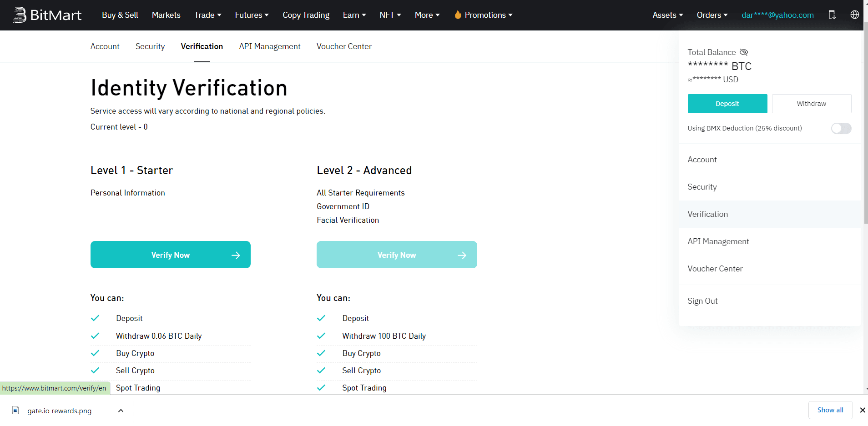
Task: Open Buy & Sell page
Action: point(120,15)
